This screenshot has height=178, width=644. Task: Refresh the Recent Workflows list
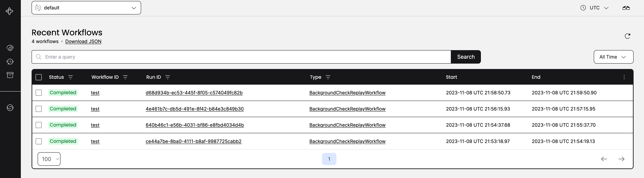(x=628, y=36)
